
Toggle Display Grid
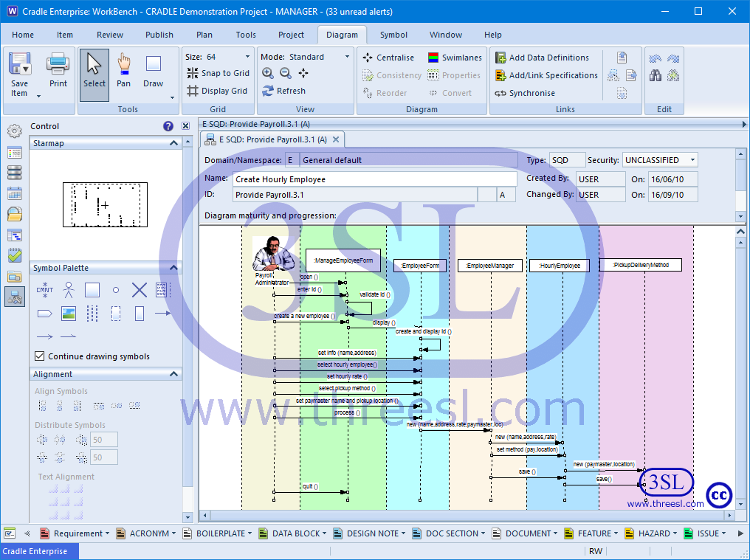(x=217, y=91)
